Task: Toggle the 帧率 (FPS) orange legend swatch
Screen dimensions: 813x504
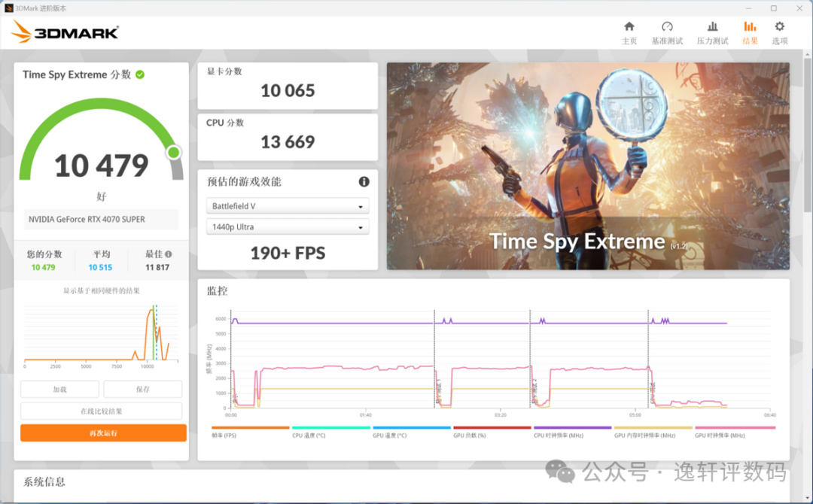Action: (x=251, y=428)
